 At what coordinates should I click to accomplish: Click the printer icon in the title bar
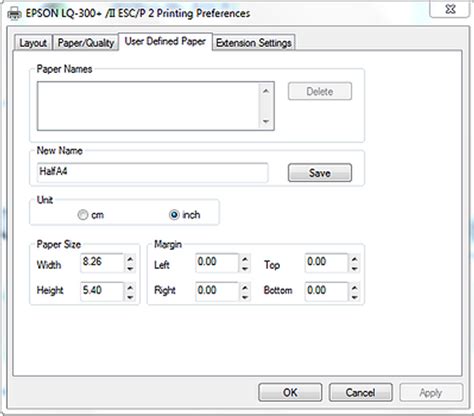point(14,14)
